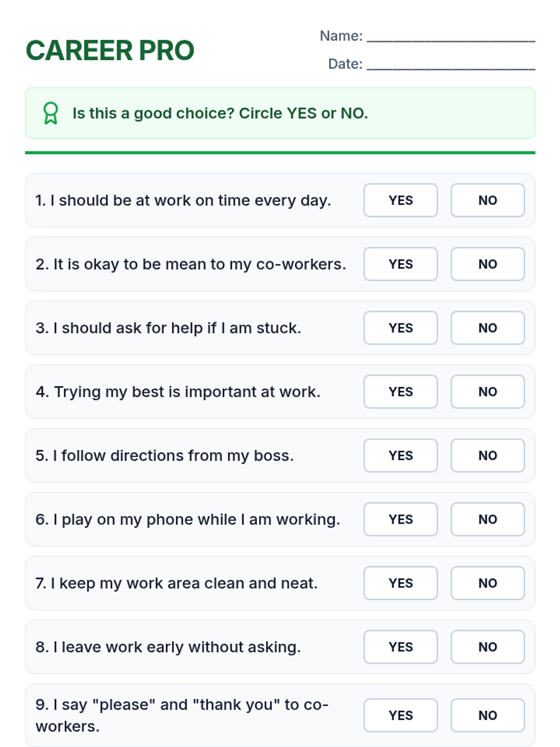Image resolution: width=560 pixels, height=747 pixels.
Task: Click the CAREER PRO title
Action: (110, 50)
